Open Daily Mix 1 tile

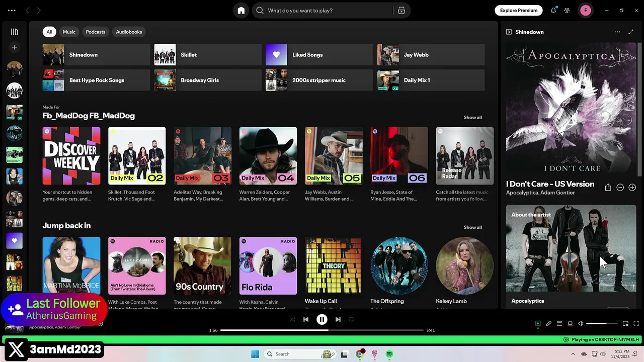(x=431, y=80)
